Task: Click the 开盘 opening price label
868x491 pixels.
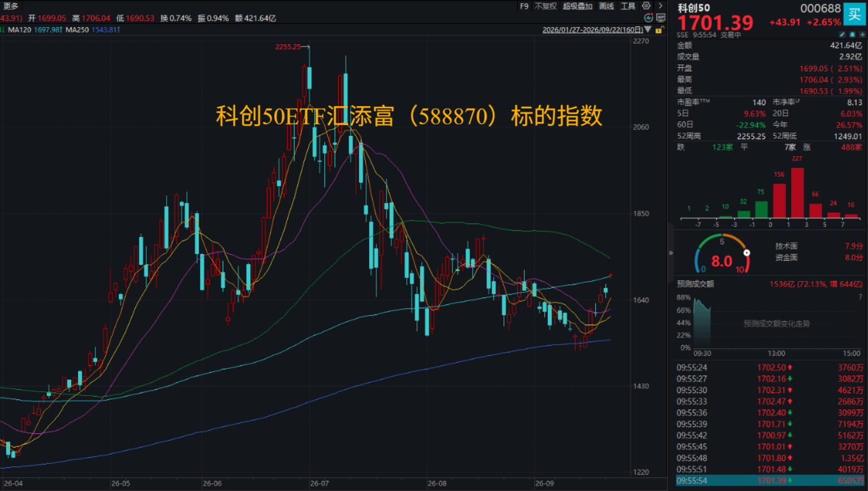Action: (684, 68)
